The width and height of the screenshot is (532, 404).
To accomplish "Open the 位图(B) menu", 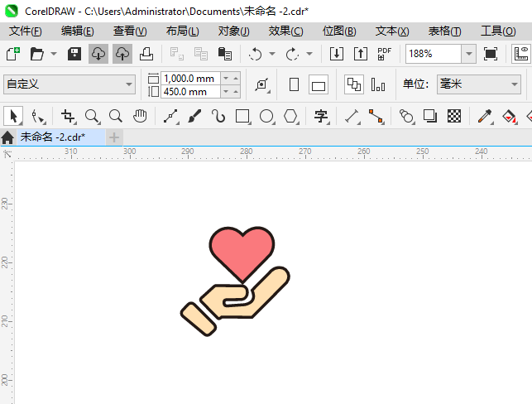I will click(x=339, y=31).
